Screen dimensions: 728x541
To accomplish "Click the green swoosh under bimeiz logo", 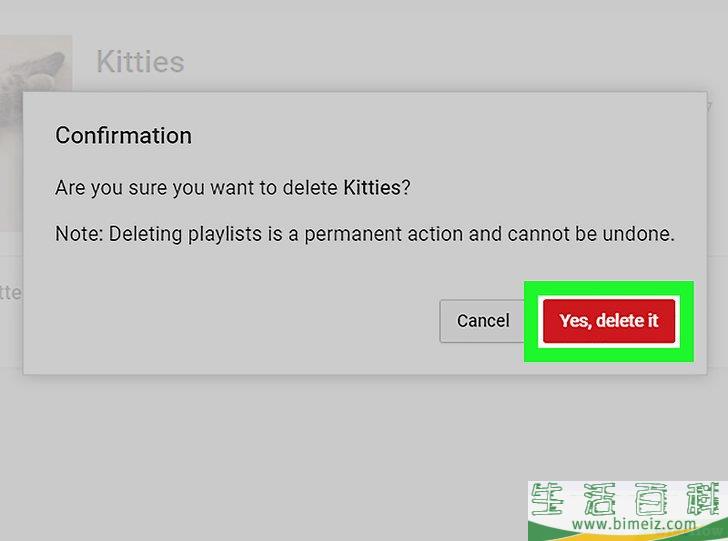I will [627, 534].
